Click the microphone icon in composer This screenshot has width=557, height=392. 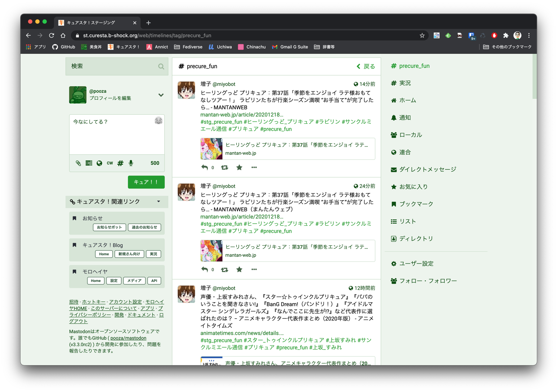(131, 163)
